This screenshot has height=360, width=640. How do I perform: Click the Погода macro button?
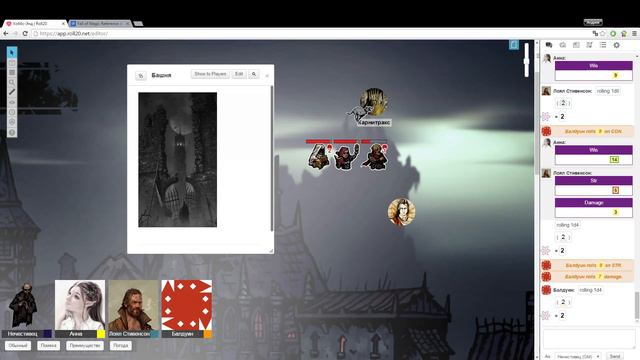pyautogui.click(x=120, y=346)
